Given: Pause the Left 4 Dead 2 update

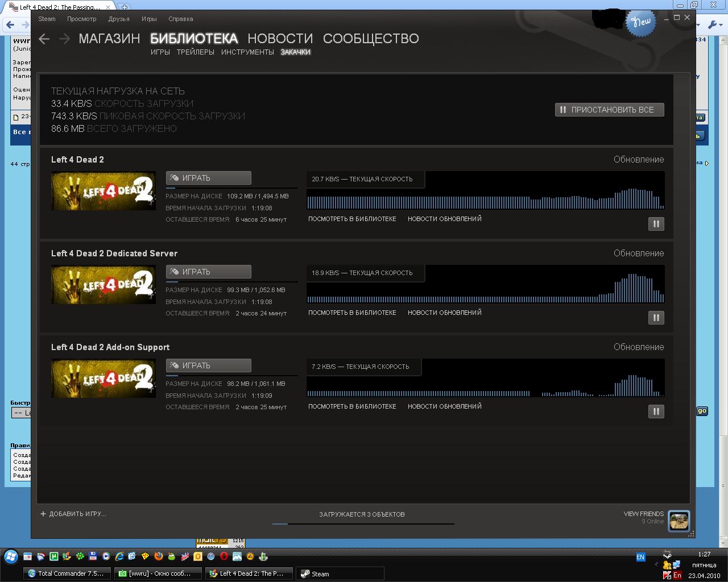Looking at the screenshot, I should click(x=656, y=224).
